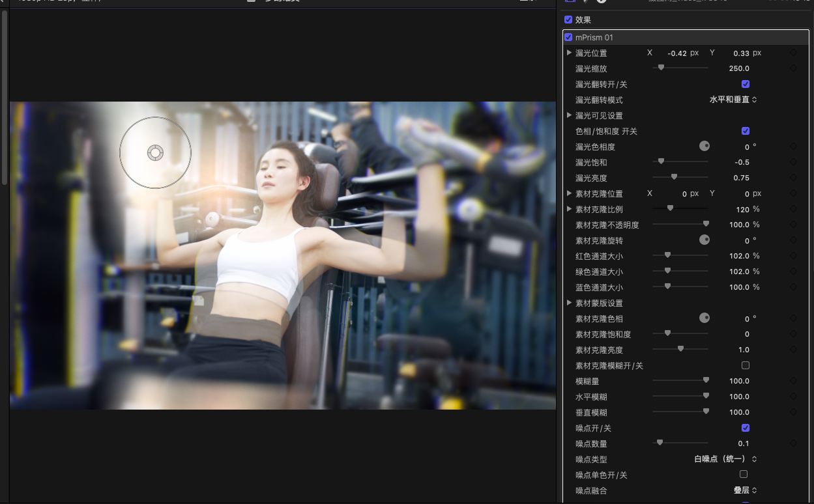Click the 素材克隆色相 label

point(599,318)
